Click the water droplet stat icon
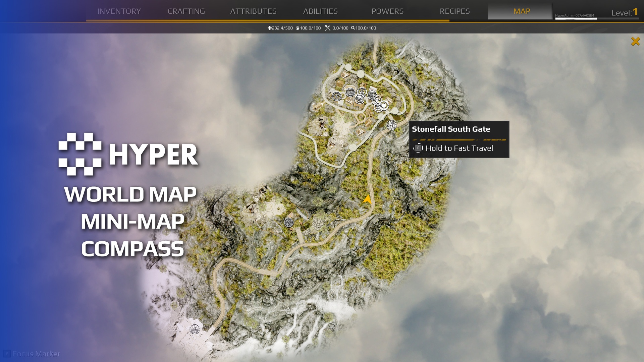644x362 pixels. [x=297, y=28]
